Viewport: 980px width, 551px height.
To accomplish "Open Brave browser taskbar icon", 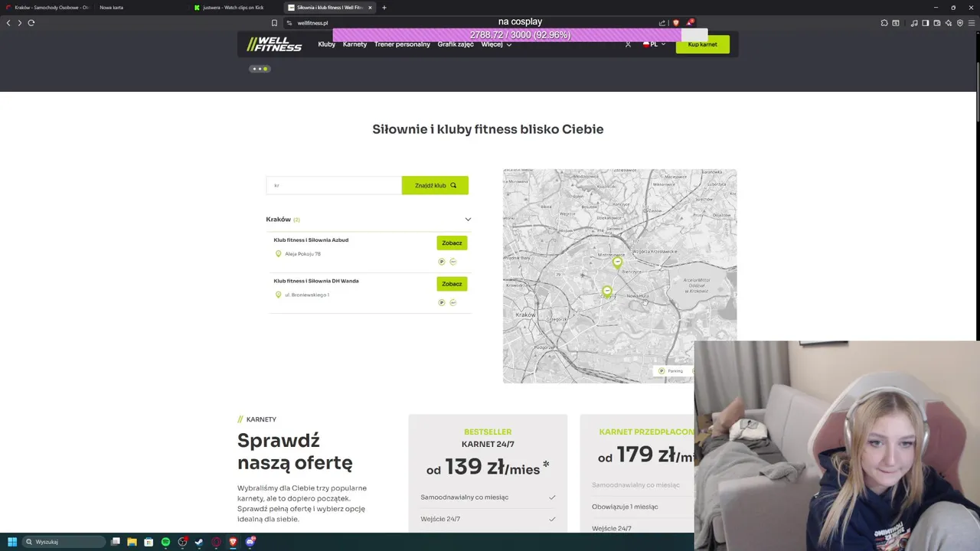I will click(233, 542).
